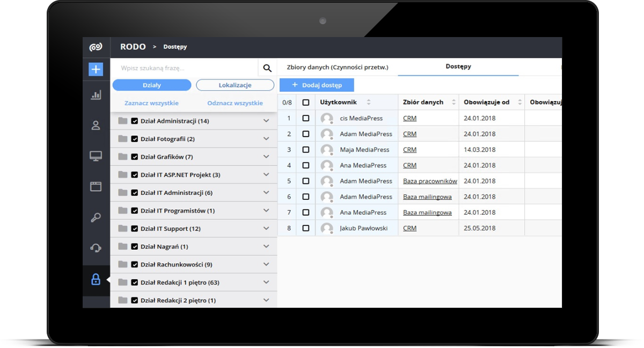The image size is (644, 348).
Task: Open the Baza pracowników link
Action: 430,181
